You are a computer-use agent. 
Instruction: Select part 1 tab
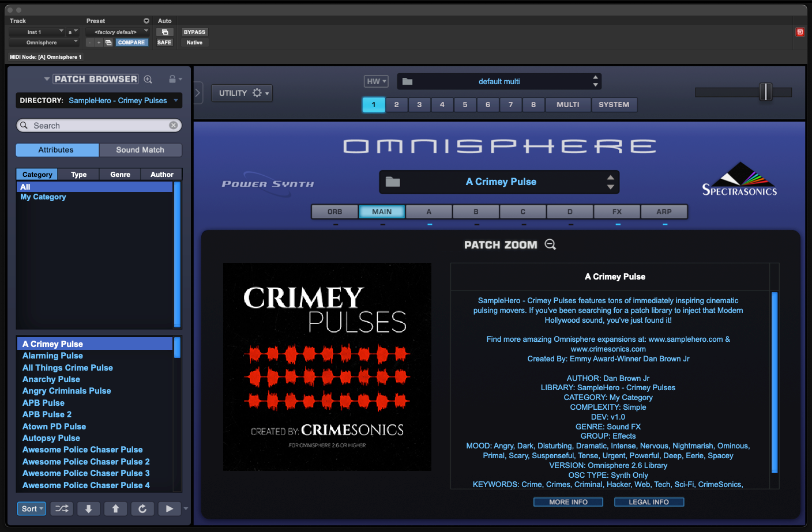374,104
